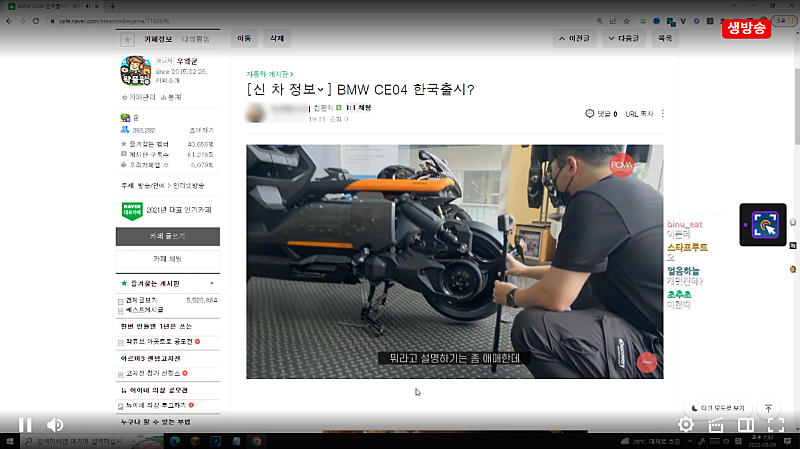Go to next post 다음글
Viewport: 800px width, 449px height.
coord(623,38)
